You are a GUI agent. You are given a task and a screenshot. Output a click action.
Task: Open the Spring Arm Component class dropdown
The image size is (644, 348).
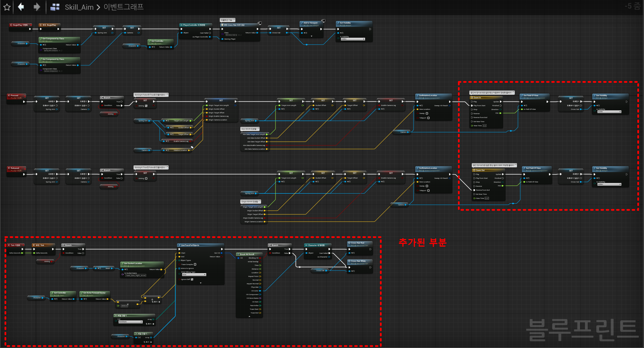click(51, 51)
